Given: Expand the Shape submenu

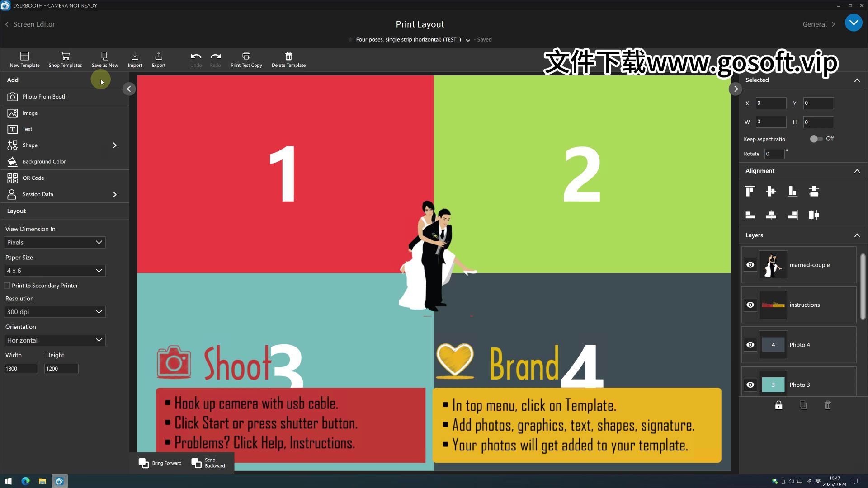Looking at the screenshot, I should 114,145.
